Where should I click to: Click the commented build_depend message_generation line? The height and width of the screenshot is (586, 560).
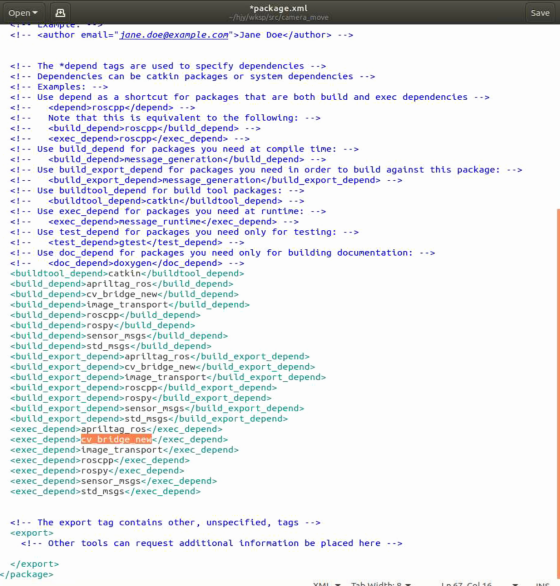coord(168,160)
